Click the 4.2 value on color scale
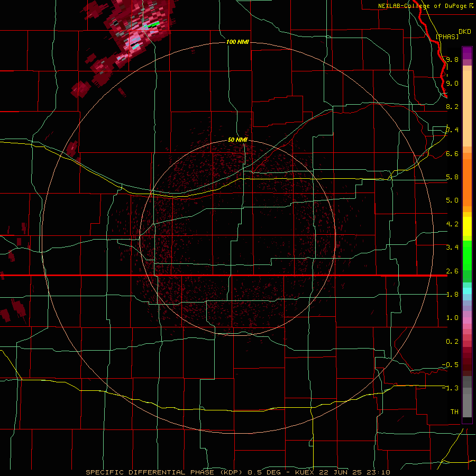 tap(452, 224)
